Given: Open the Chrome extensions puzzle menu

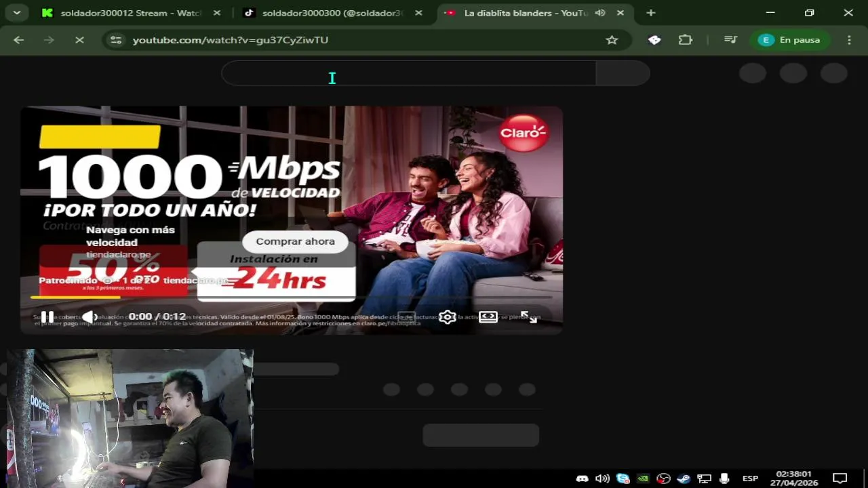Looking at the screenshot, I should click(x=686, y=40).
